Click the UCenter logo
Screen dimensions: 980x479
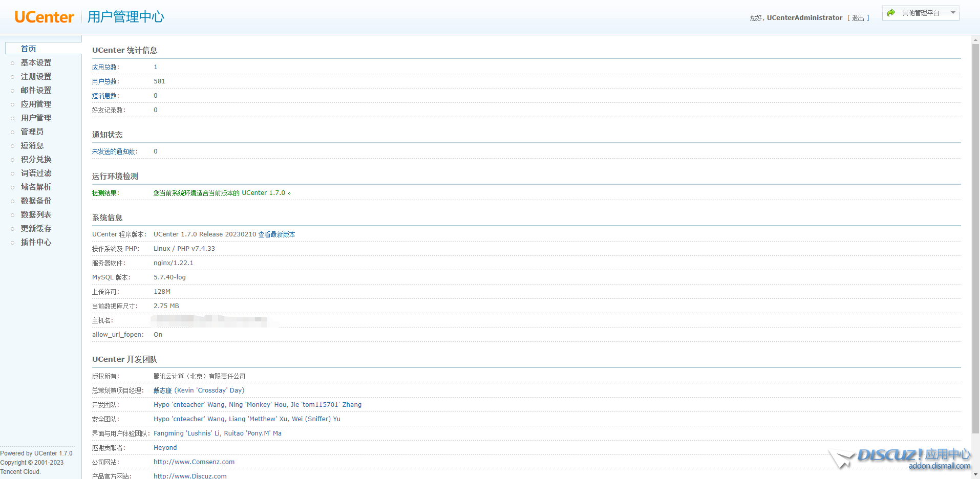pyautogui.click(x=44, y=17)
